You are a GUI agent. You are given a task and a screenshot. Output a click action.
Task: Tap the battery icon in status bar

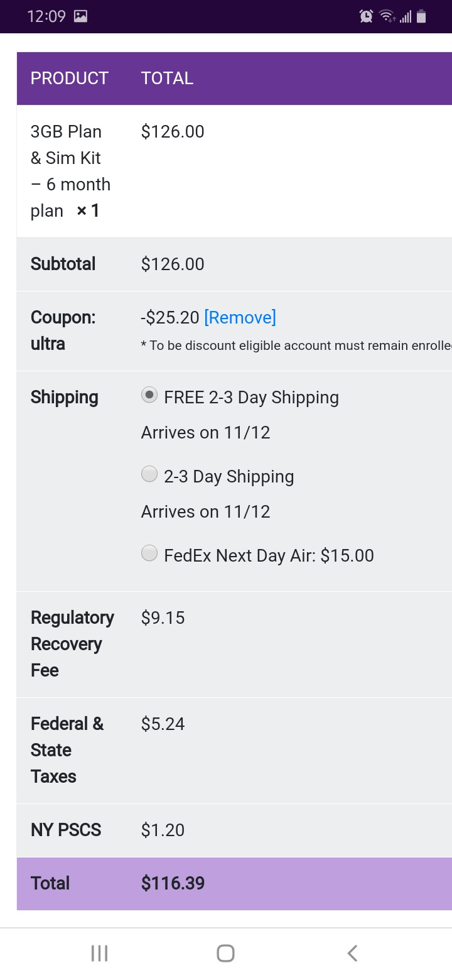421,16
